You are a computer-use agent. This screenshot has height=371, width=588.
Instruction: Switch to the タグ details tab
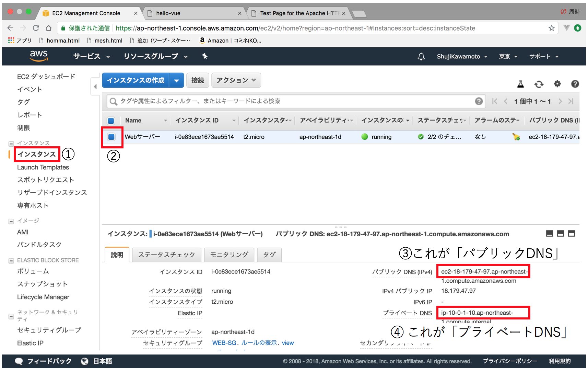(x=269, y=255)
